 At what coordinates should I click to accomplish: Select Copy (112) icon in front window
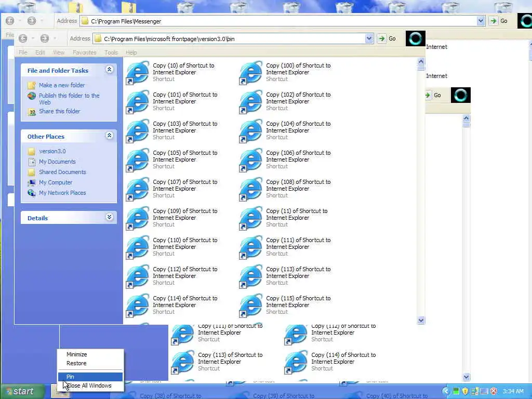click(138, 276)
